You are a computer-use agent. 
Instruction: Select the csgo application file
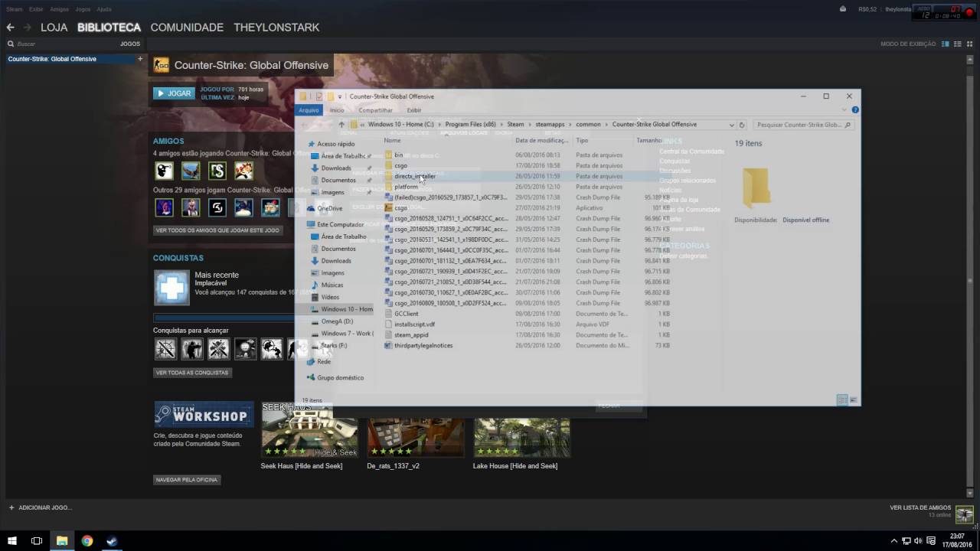click(400, 207)
